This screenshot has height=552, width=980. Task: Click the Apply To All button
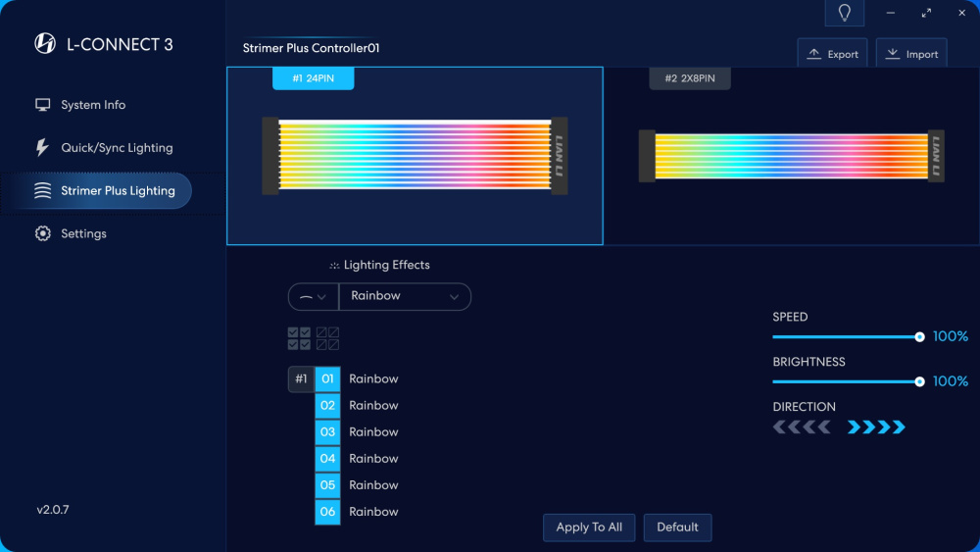click(x=589, y=527)
